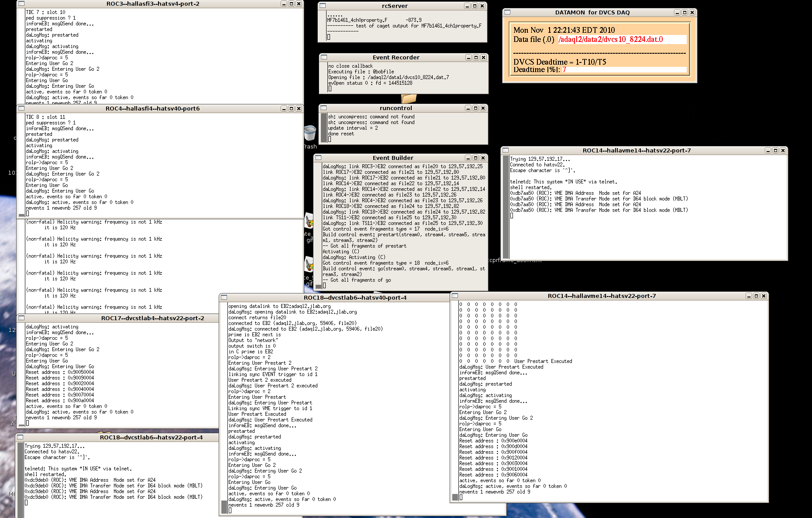The width and height of the screenshot is (812, 518).
Task: Maximize the ROC4--hallasfi4 terminal window
Action: tap(291, 108)
